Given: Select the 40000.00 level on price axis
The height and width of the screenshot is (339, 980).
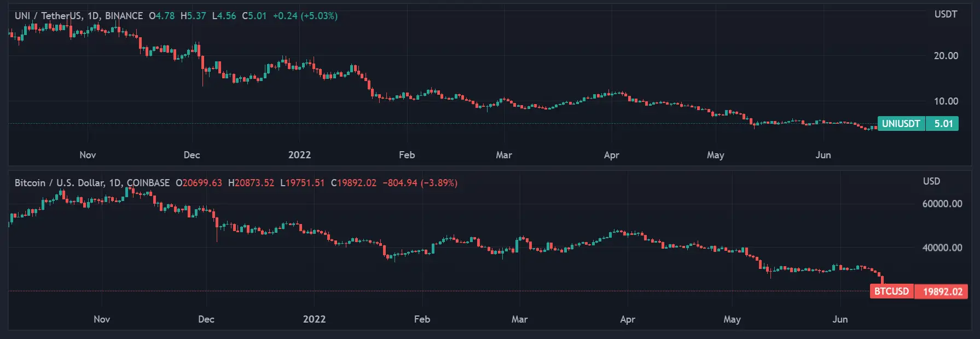Looking at the screenshot, I should (942, 248).
